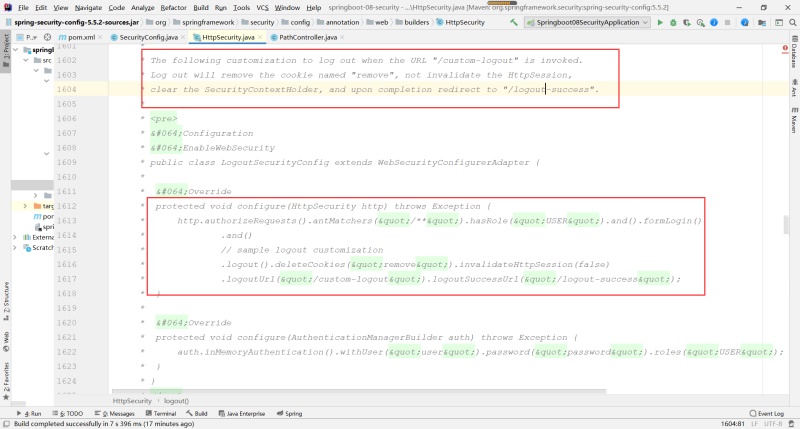Open the Ant tool window on right edge

click(795, 88)
